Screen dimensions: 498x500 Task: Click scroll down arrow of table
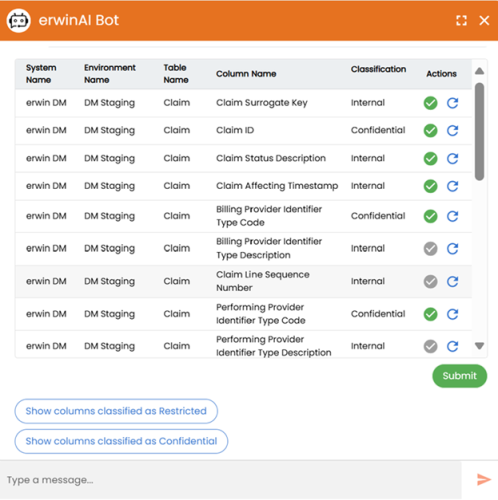pos(479,346)
